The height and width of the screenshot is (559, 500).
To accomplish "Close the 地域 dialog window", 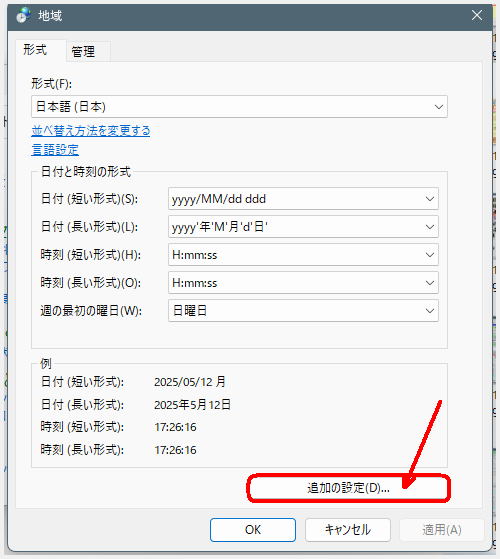I will click(x=476, y=15).
